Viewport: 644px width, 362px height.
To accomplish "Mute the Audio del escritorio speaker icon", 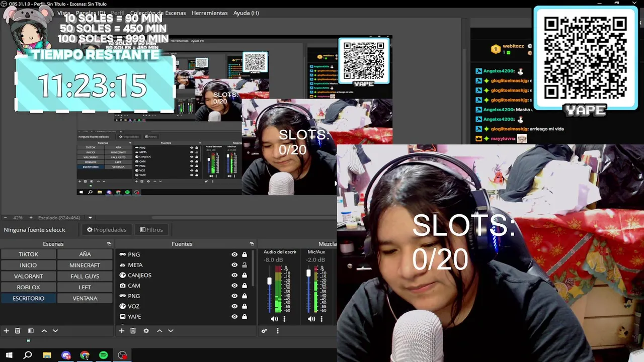I will pos(274,319).
